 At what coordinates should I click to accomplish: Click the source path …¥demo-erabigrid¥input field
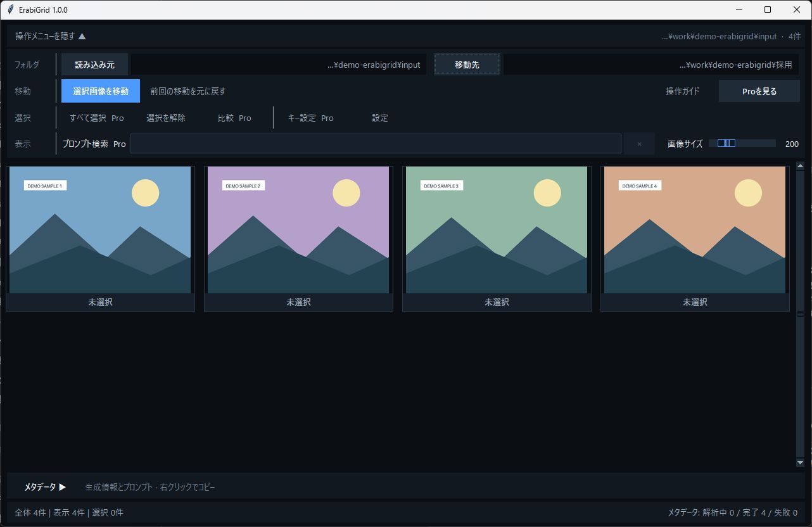pos(279,65)
